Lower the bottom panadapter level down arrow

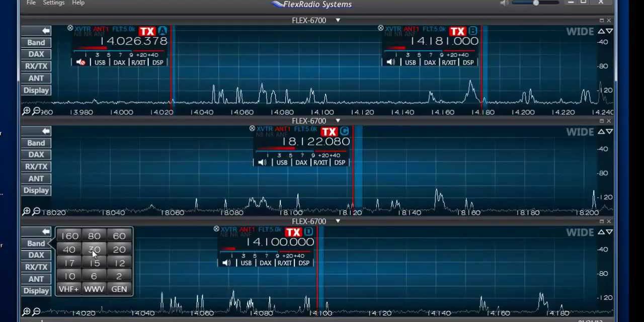pyautogui.click(x=609, y=232)
